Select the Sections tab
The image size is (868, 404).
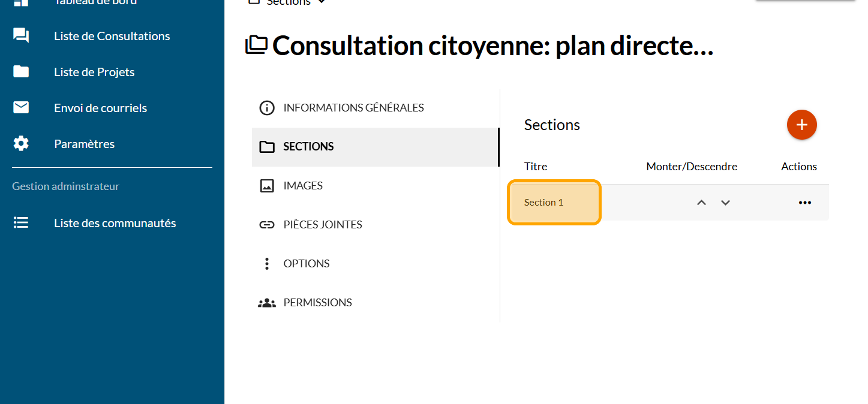tap(308, 147)
